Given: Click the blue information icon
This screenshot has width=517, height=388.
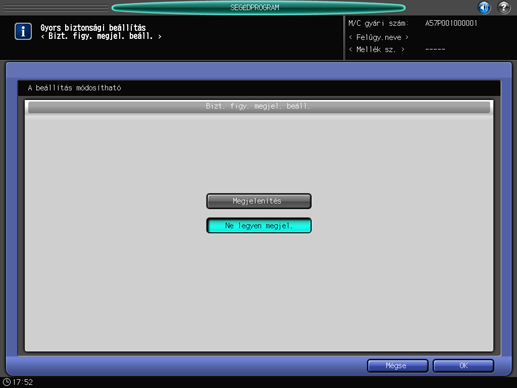Looking at the screenshot, I should pos(23,32).
